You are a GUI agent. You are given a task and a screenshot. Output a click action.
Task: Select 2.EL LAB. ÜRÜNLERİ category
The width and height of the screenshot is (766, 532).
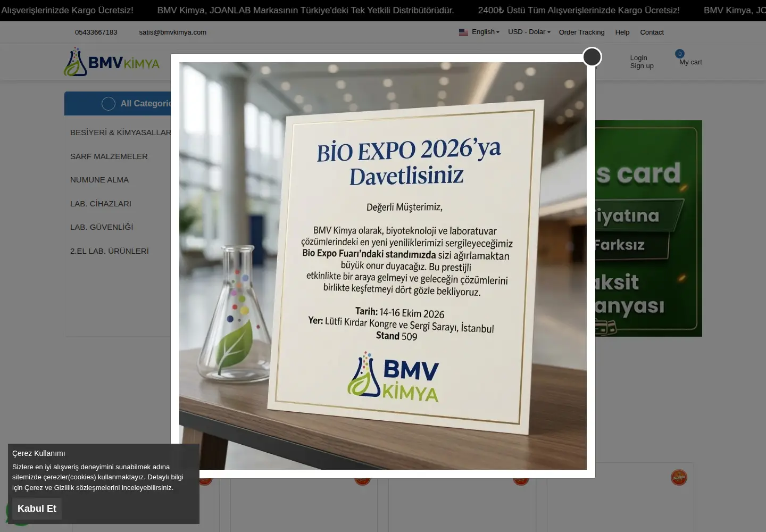pyautogui.click(x=110, y=251)
